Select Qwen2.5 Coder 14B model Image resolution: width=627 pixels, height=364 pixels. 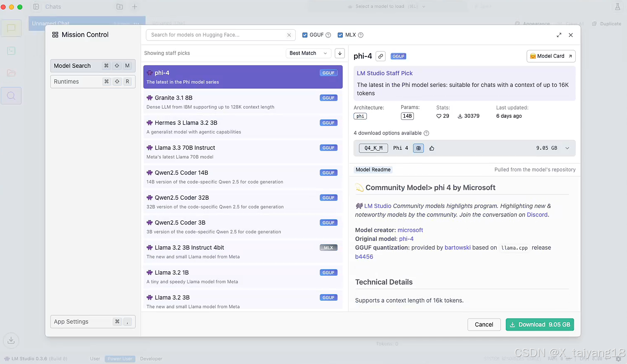pos(243,177)
